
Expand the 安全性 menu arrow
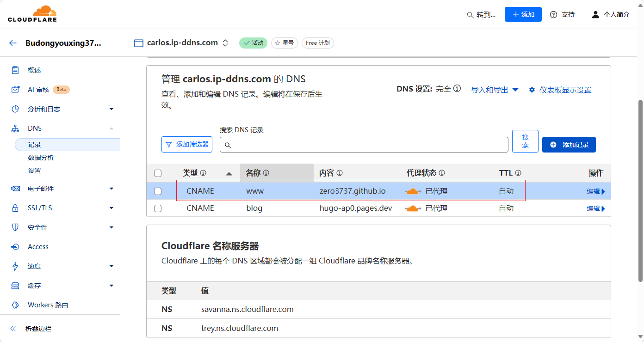111,227
